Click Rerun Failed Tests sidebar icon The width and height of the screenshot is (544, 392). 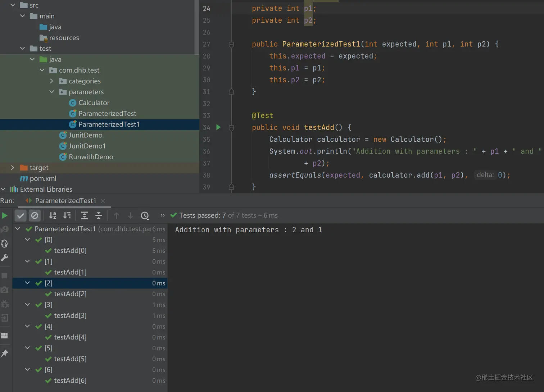tap(5, 229)
